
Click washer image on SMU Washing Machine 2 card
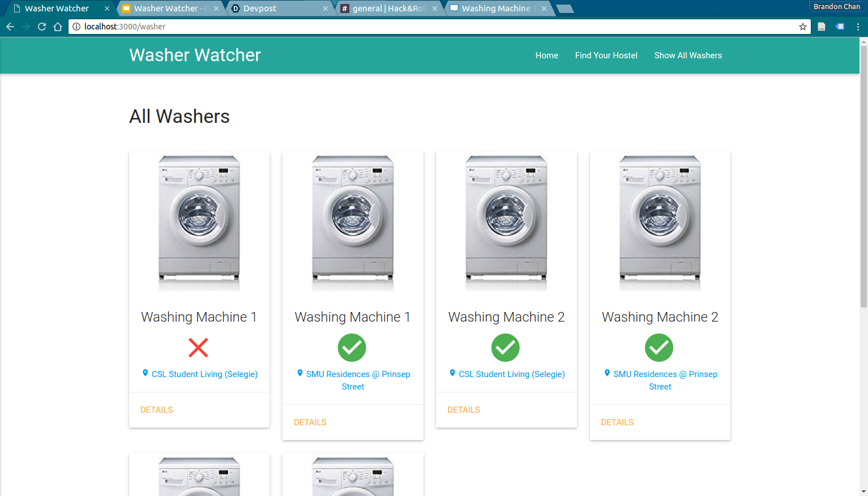tap(660, 223)
